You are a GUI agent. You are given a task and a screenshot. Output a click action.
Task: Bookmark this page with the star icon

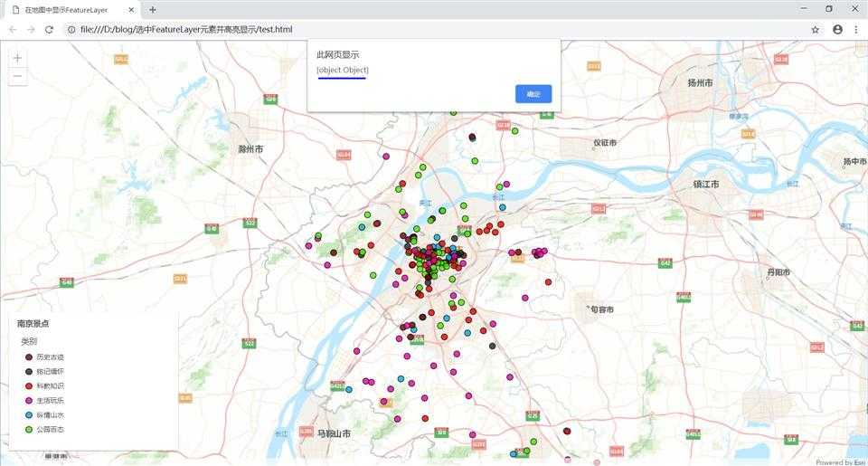[816, 29]
